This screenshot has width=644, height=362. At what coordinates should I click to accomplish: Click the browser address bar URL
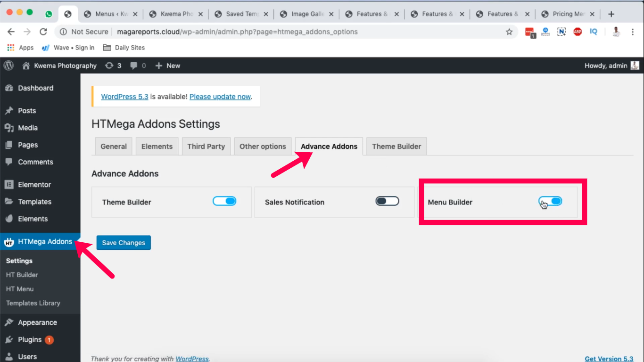tap(237, 32)
